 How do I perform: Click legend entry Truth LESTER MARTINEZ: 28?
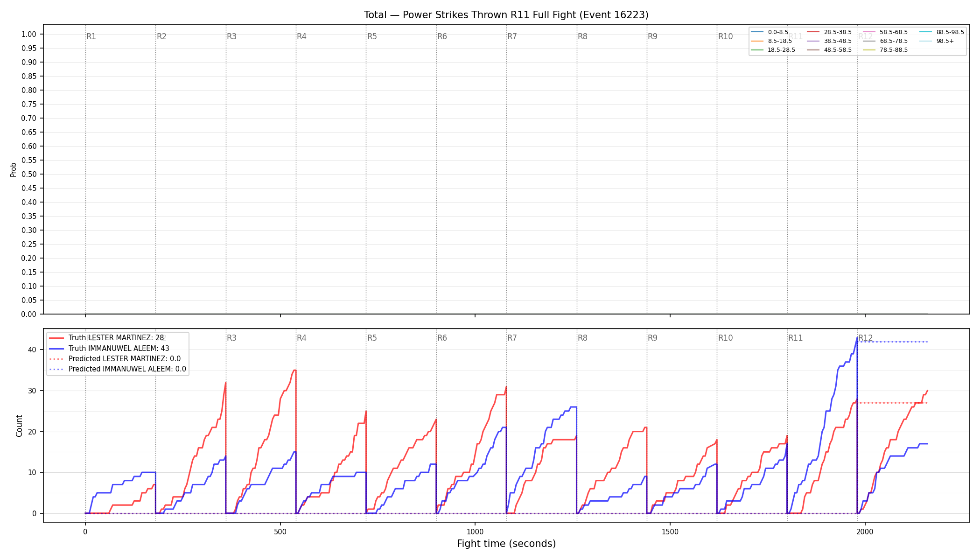pyautogui.click(x=116, y=338)
